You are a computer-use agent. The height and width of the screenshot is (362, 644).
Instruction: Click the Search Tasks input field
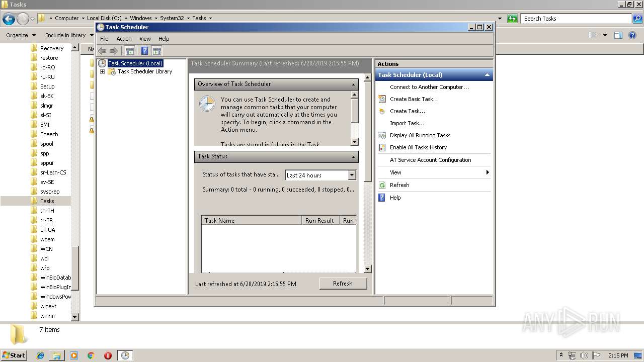(576, 19)
